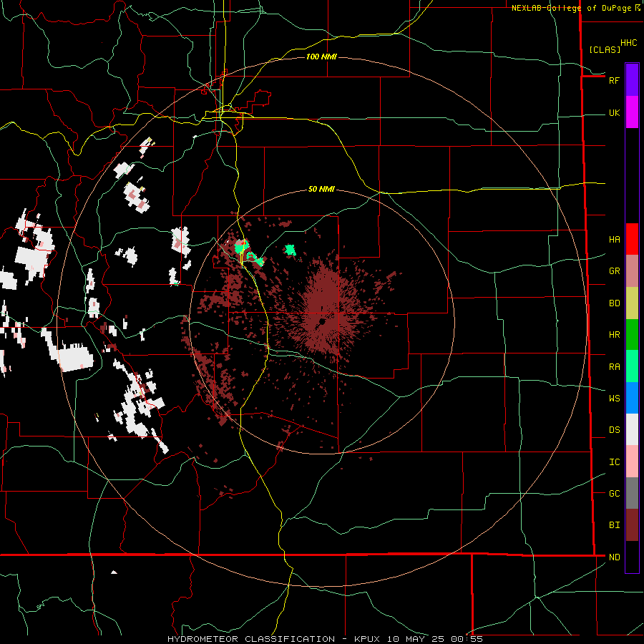
Task: Select the IC legend label
Action: click(x=614, y=462)
